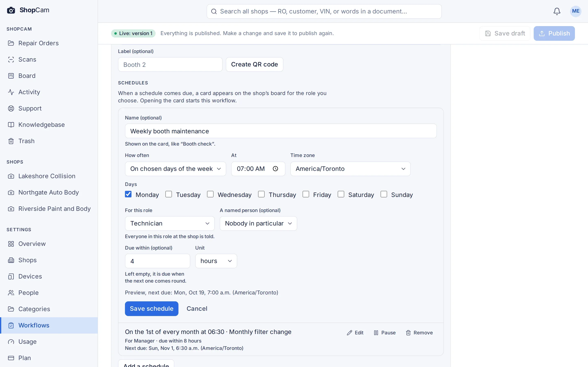The image size is (588, 367).
Task: Check the Wednesday checkbox
Action: 210,194
